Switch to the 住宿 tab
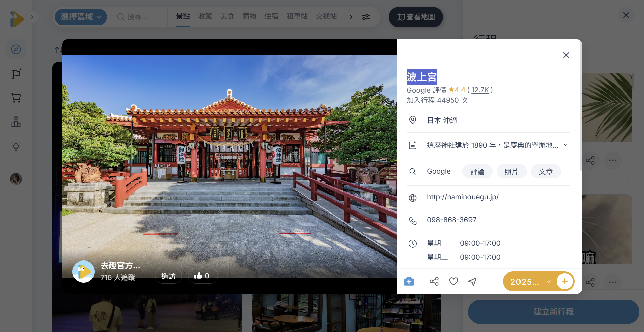This screenshot has height=332, width=644. point(271,16)
